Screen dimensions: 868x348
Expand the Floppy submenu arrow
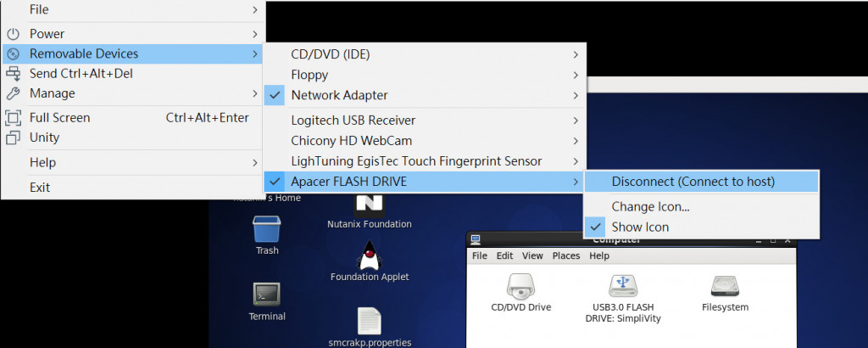pos(576,75)
